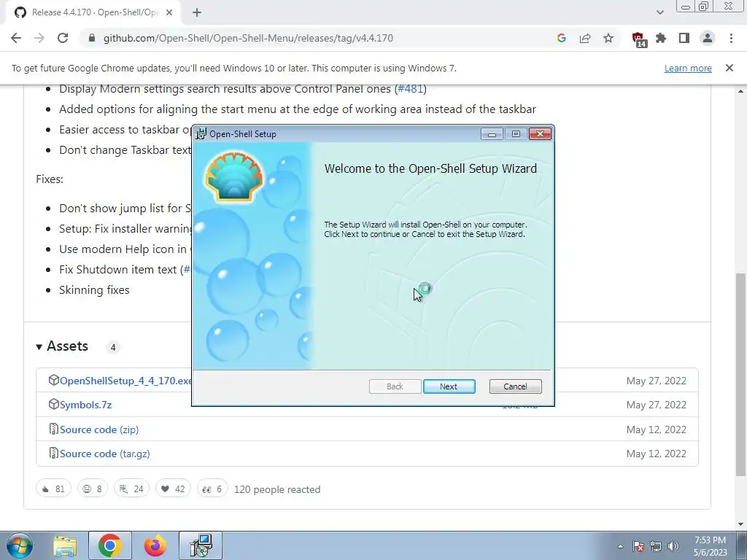The height and width of the screenshot is (560, 747).
Task: Click the 'Fixes:' heading text
Action: (x=50, y=179)
